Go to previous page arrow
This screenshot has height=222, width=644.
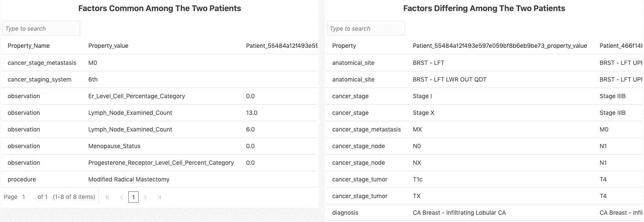[122, 197]
